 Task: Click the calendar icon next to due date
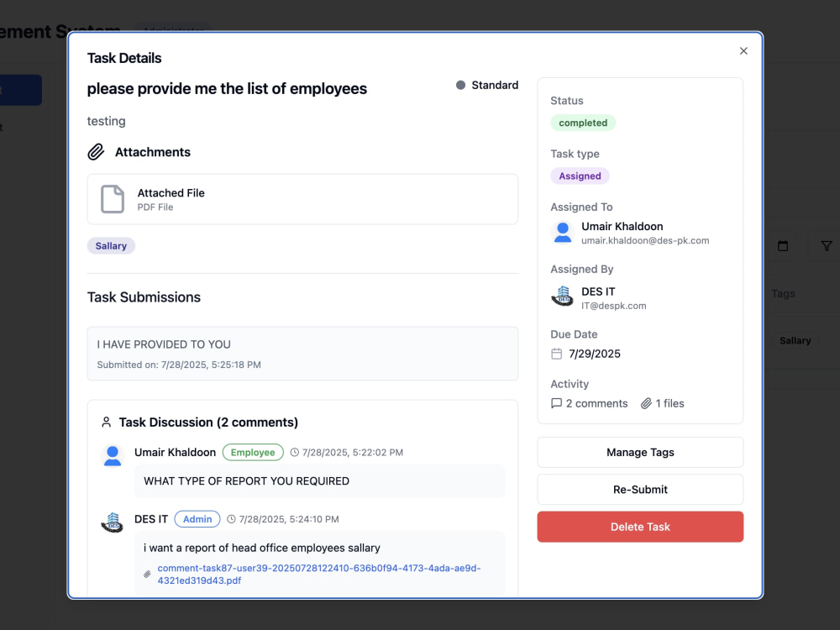coord(557,354)
